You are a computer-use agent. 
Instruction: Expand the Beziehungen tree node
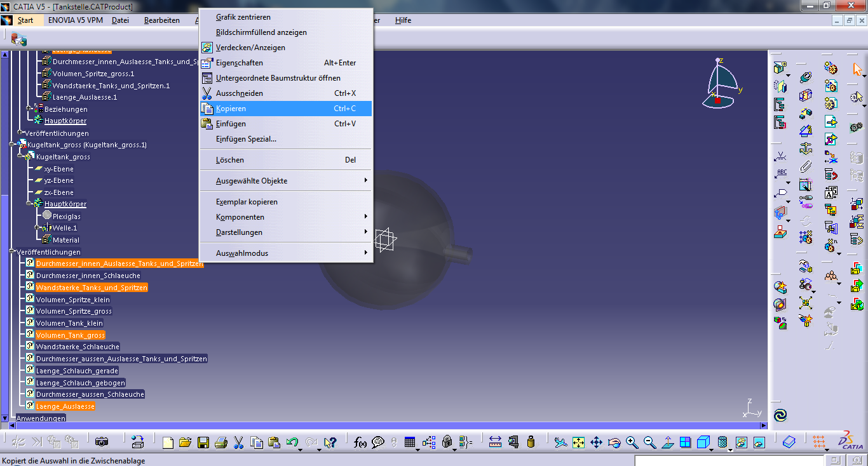[29, 109]
